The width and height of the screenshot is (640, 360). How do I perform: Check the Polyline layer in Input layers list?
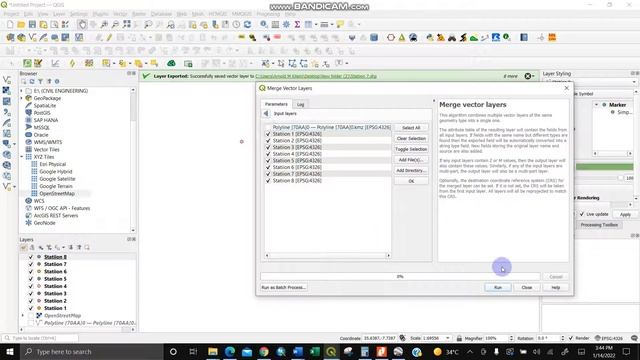pyautogui.click(x=268, y=127)
